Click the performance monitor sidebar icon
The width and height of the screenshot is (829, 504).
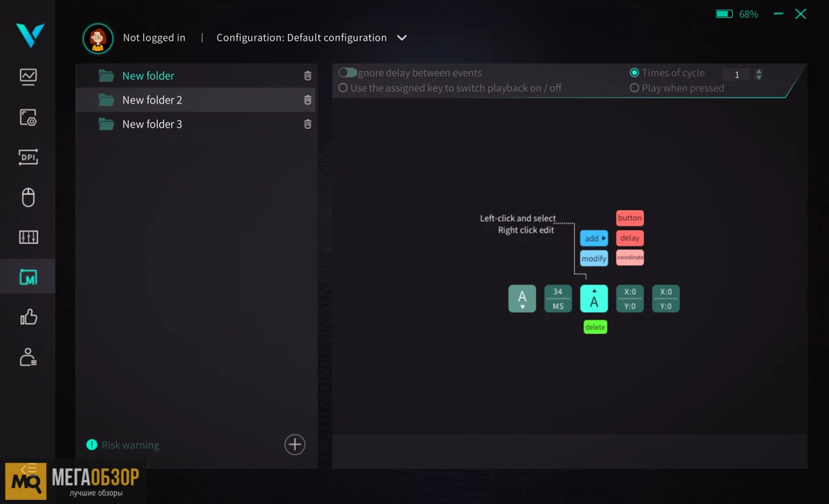point(28,77)
